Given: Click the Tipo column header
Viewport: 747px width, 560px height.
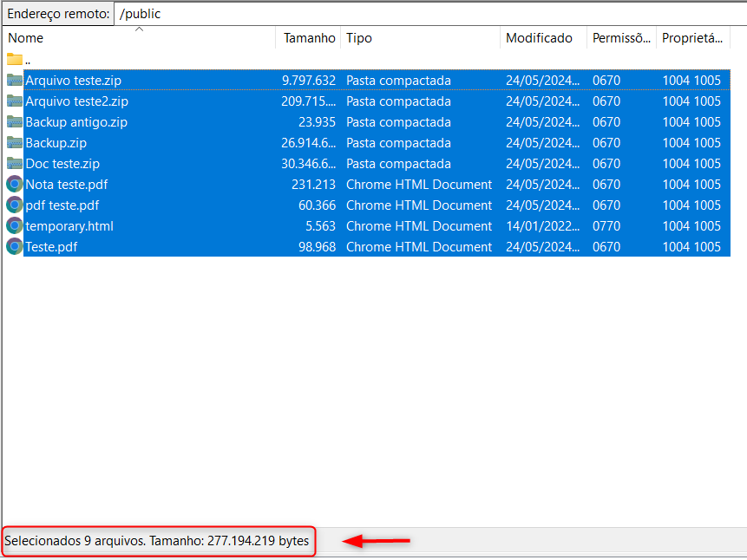Looking at the screenshot, I should (359, 38).
